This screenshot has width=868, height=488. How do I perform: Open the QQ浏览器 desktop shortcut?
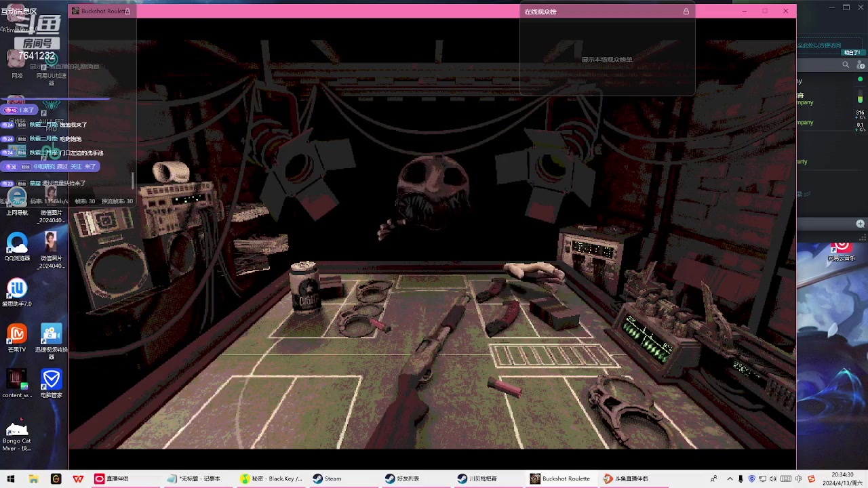point(17,247)
